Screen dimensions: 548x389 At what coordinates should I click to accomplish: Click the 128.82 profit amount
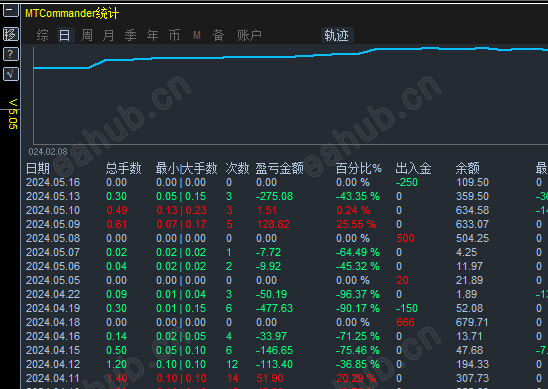point(273,224)
